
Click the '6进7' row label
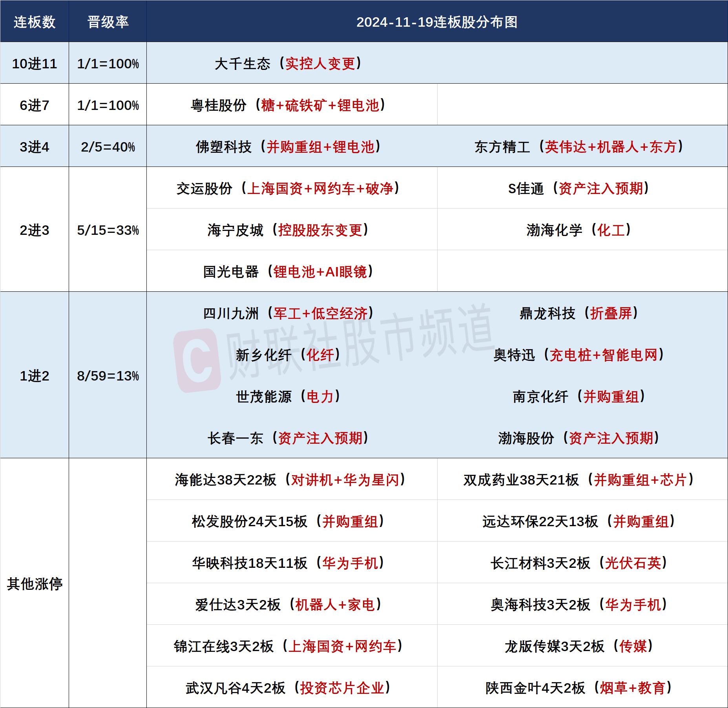[x=35, y=105]
